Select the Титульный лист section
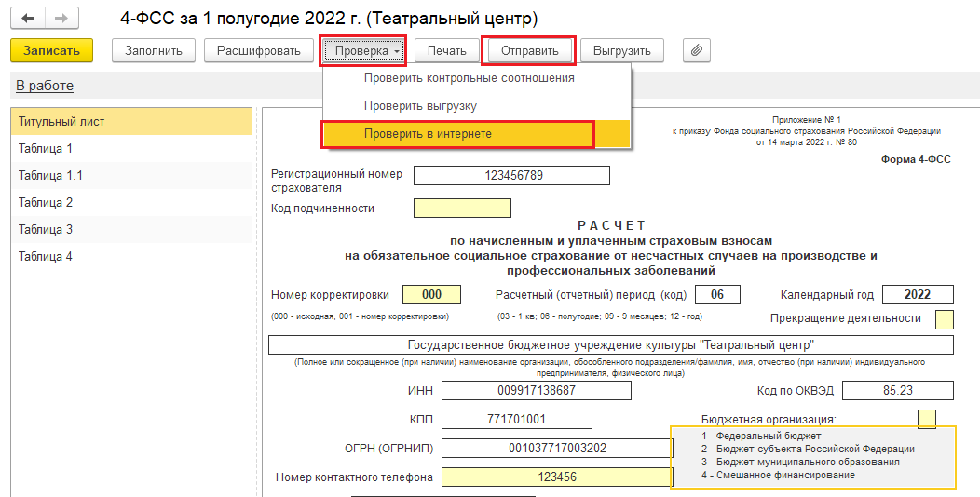Image resolution: width=980 pixels, height=497 pixels. pos(131,122)
